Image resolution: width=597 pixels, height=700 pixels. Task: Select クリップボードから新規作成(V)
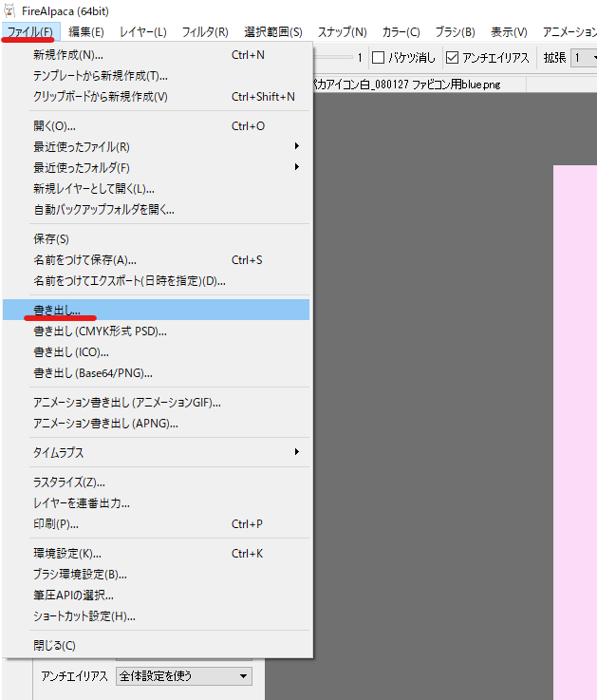click(156, 97)
